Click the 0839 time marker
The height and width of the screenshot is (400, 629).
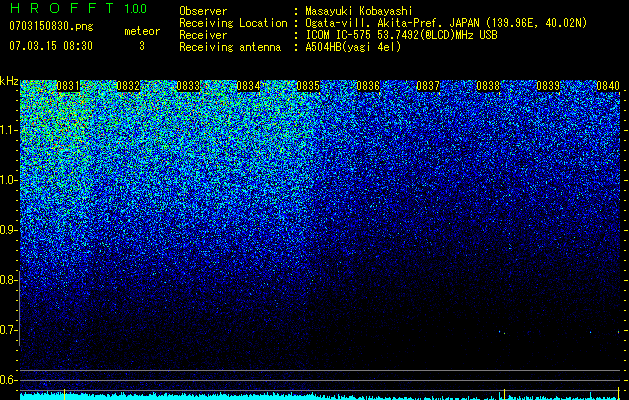pos(548,86)
